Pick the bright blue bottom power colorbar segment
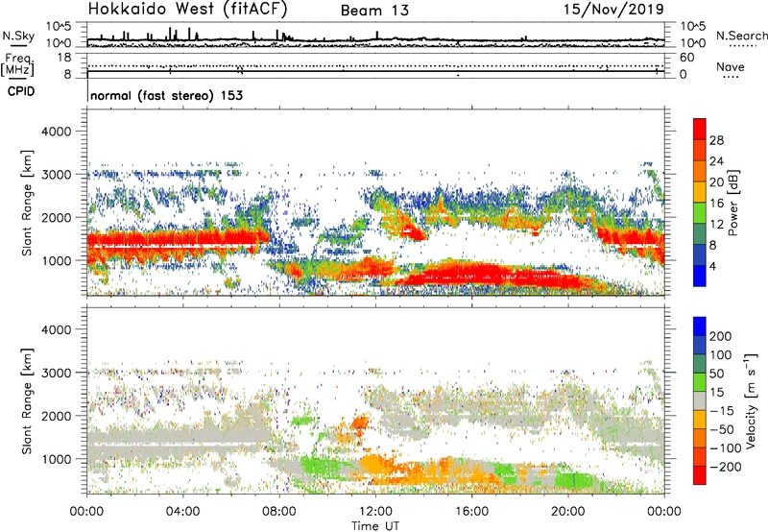This screenshot has width=768, height=532. [x=700, y=277]
